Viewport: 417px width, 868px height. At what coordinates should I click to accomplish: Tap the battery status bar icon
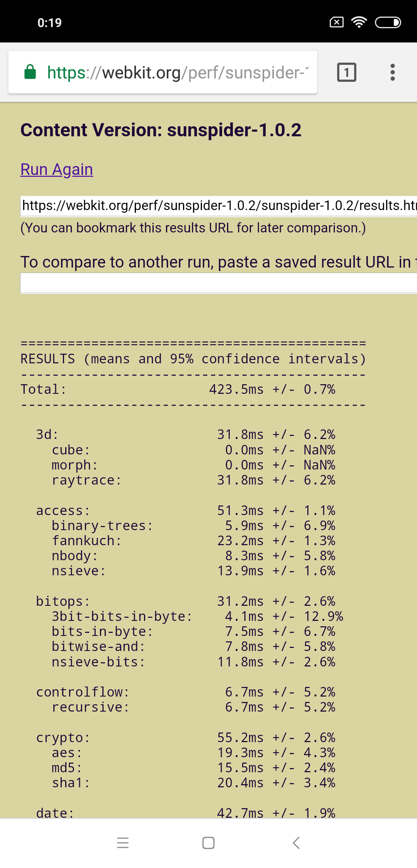tap(388, 22)
